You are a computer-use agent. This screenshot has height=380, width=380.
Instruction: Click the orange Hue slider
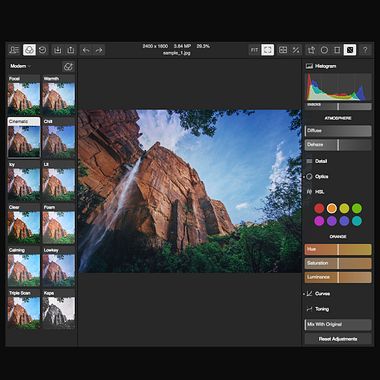[338, 249]
